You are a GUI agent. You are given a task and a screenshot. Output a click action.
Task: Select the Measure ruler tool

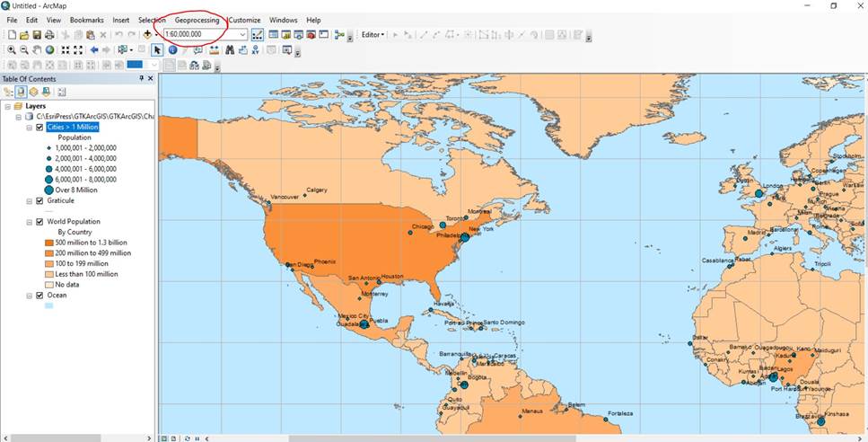[213, 49]
